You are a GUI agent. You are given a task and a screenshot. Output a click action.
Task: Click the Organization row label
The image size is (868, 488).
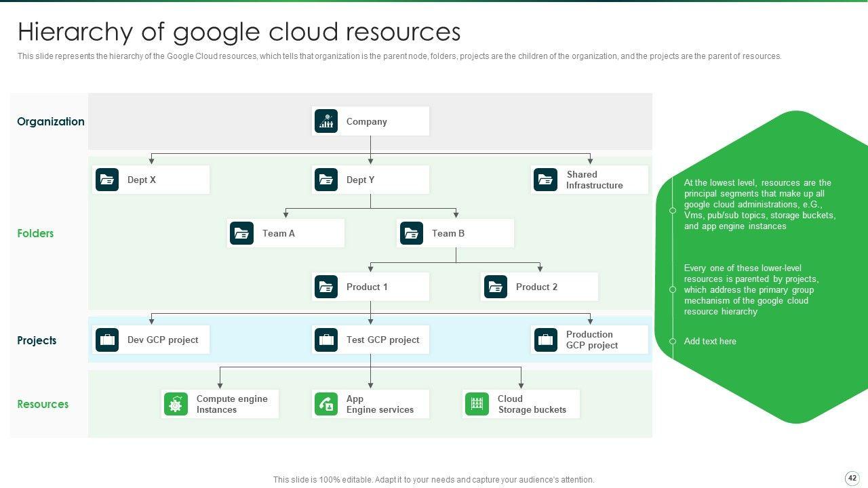pyautogui.click(x=51, y=121)
